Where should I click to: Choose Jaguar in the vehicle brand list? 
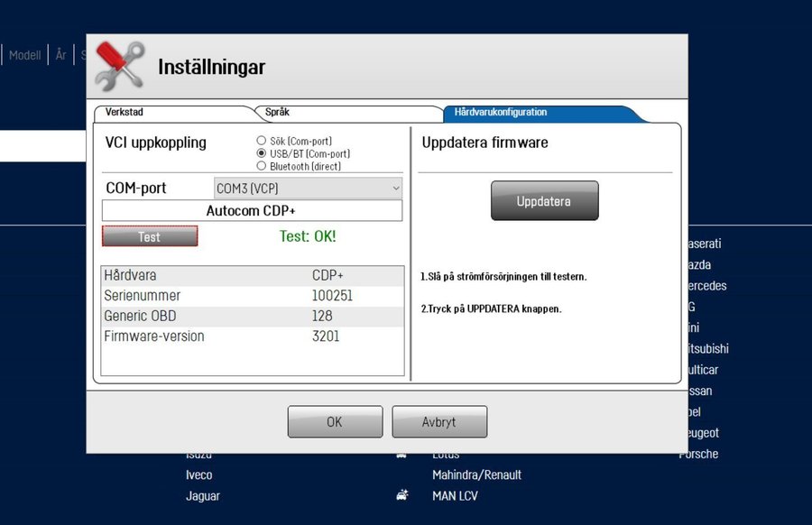click(203, 495)
